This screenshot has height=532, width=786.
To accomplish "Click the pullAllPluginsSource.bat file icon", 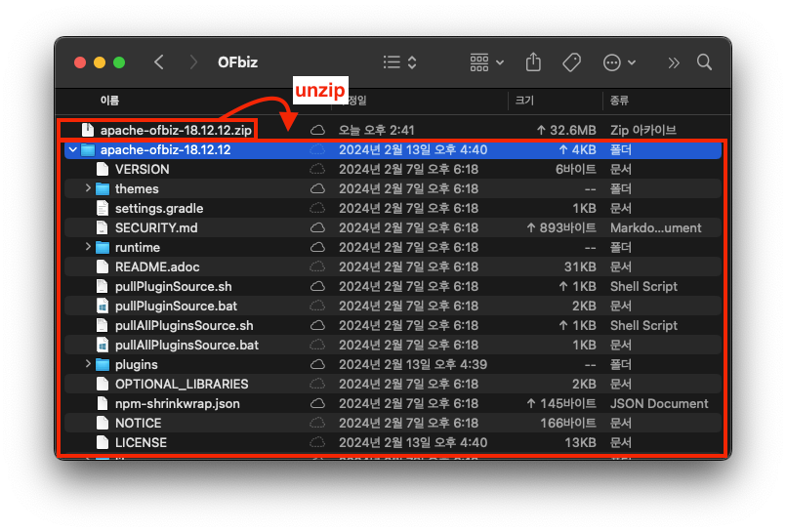I will pyautogui.click(x=103, y=346).
